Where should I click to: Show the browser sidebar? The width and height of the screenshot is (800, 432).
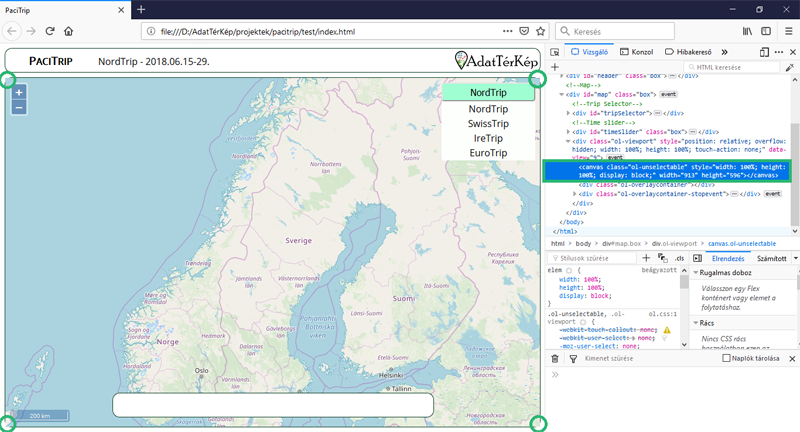click(x=766, y=31)
